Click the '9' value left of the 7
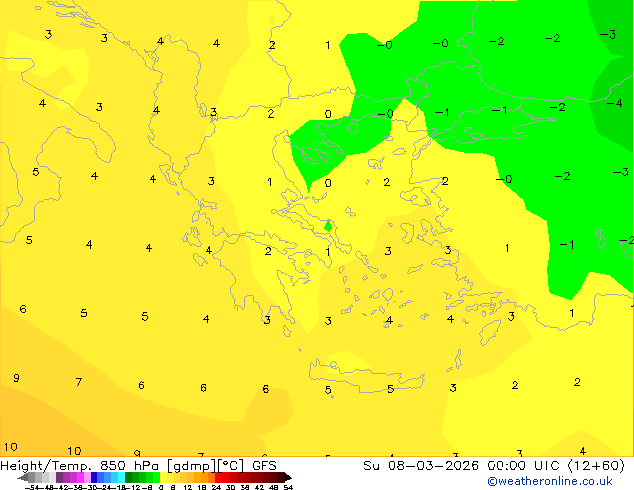634x490 pixels. pyautogui.click(x=16, y=378)
